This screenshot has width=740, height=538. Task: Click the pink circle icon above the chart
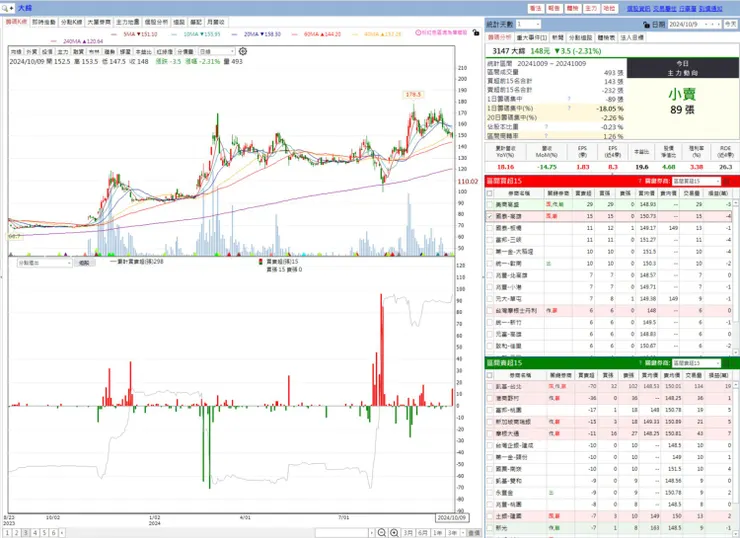coord(418,33)
